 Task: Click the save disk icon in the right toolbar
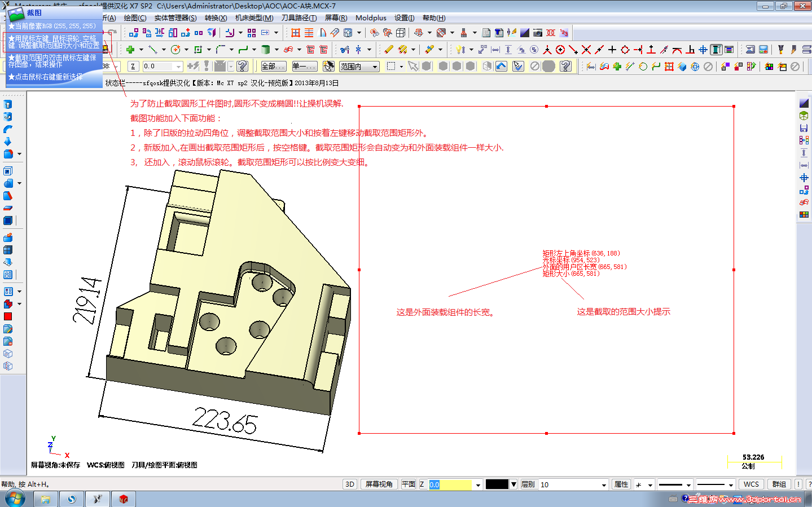[x=804, y=128]
